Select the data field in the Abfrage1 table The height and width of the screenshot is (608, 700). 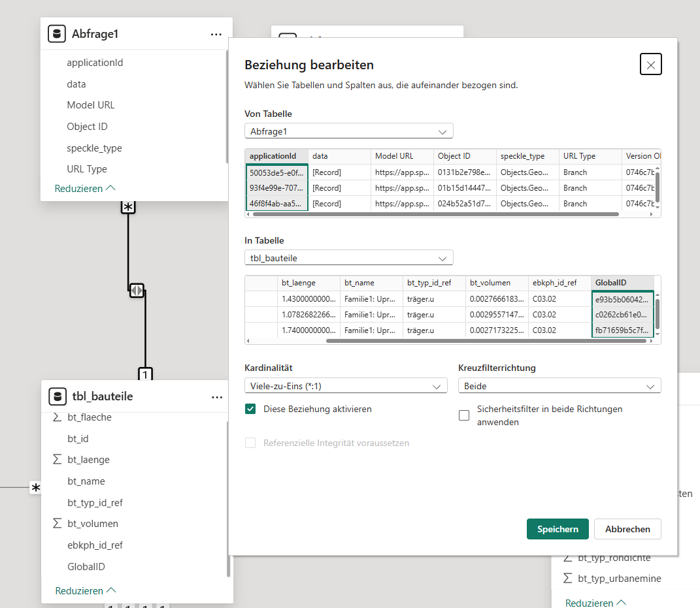tap(76, 84)
